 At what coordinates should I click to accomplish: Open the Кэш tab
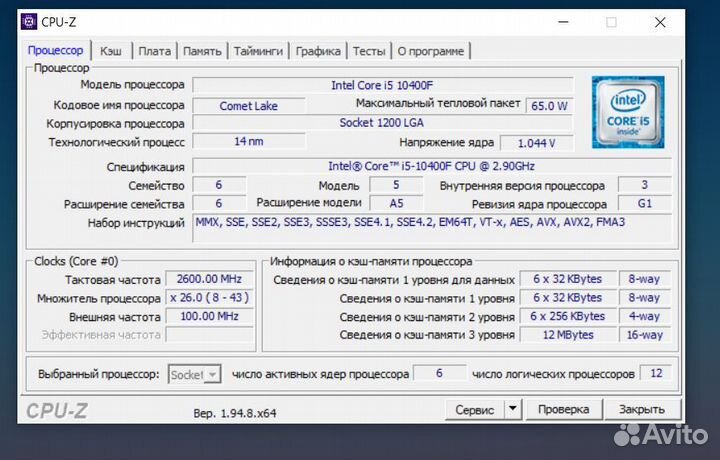(x=111, y=51)
